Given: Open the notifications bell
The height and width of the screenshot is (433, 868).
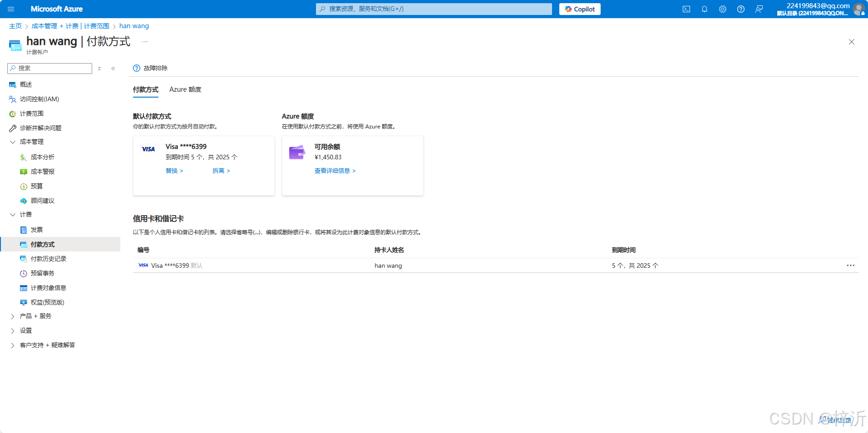Looking at the screenshot, I should [705, 9].
